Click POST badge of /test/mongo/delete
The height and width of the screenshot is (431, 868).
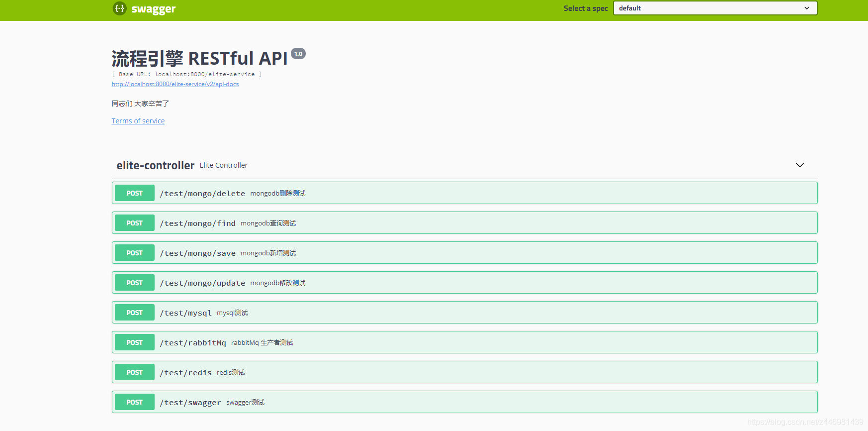pyautogui.click(x=135, y=193)
